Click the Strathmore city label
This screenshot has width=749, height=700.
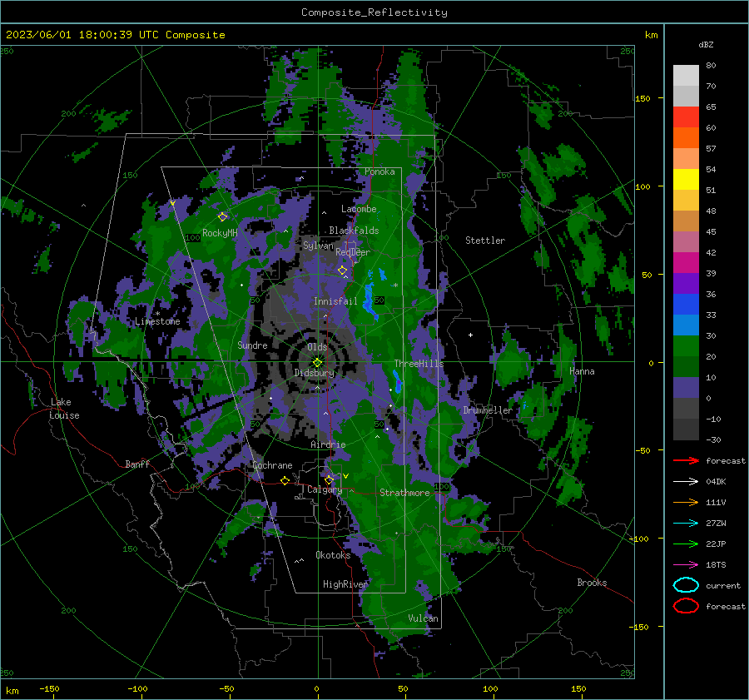[x=404, y=493]
